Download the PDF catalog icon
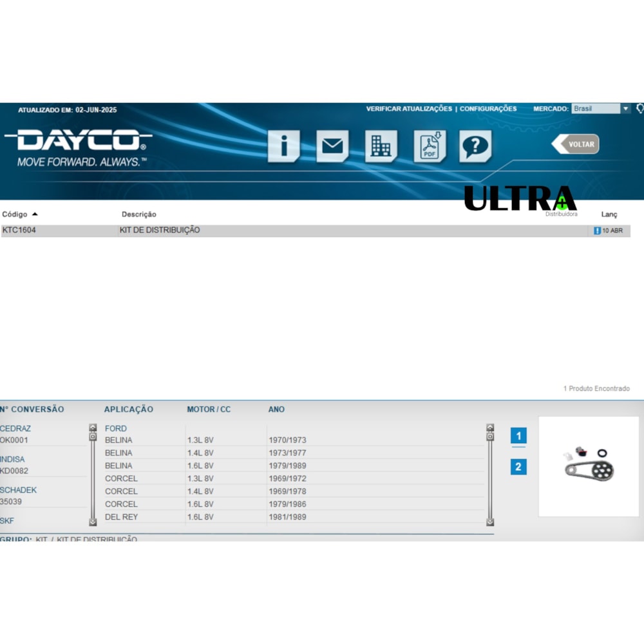Viewport: 644px width, 644px height. [x=430, y=146]
